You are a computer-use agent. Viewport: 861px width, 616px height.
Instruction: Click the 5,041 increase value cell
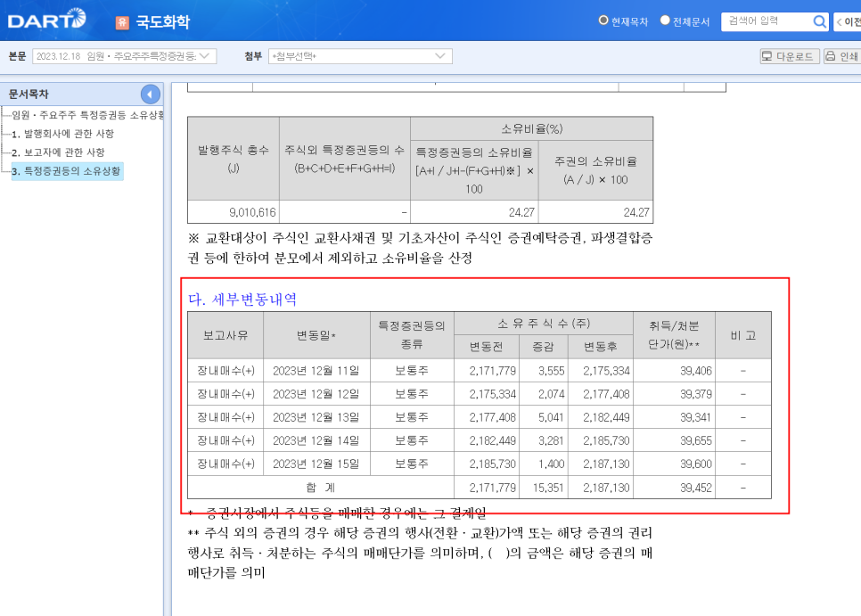coord(543,417)
